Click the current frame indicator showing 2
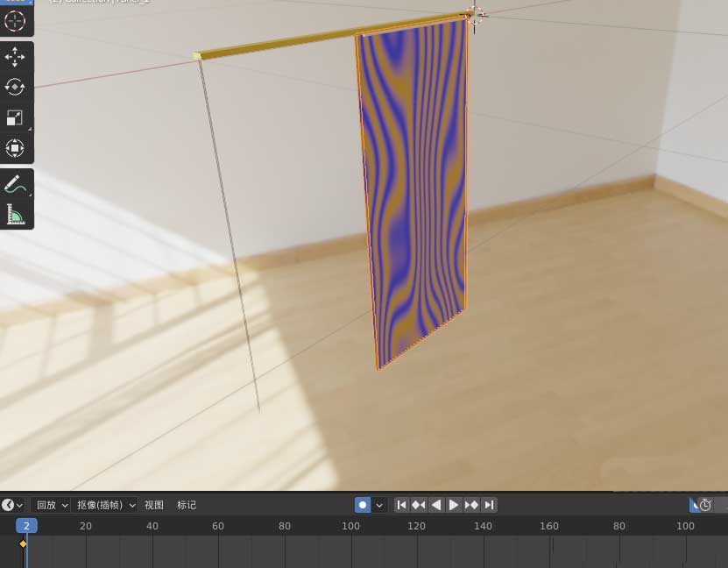 (25, 526)
